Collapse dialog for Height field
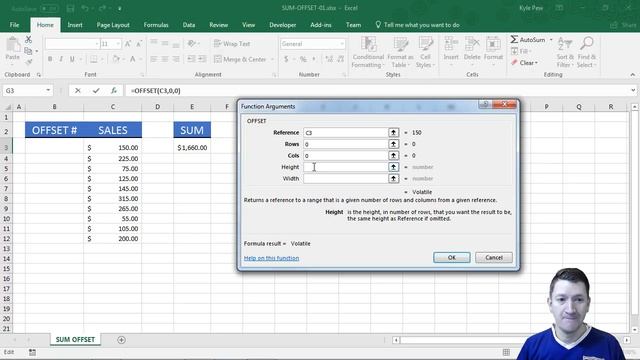Viewport: 640px width, 360px height. point(393,167)
